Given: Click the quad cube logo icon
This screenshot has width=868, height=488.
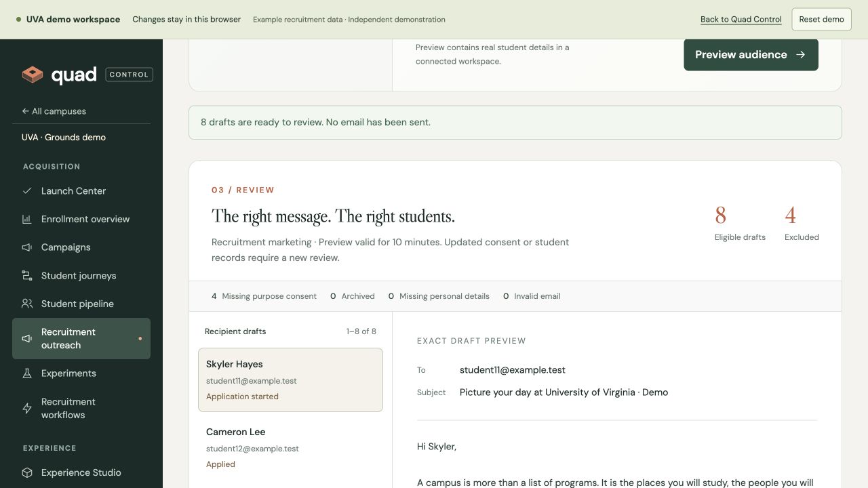Looking at the screenshot, I should pos(32,75).
